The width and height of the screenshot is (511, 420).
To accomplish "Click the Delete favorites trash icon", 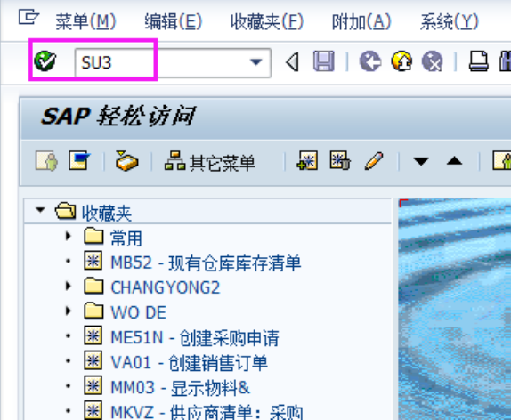I will point(340,160).
